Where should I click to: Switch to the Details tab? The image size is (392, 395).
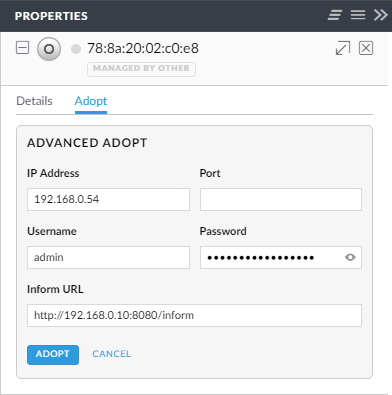[x=34, y=101]
